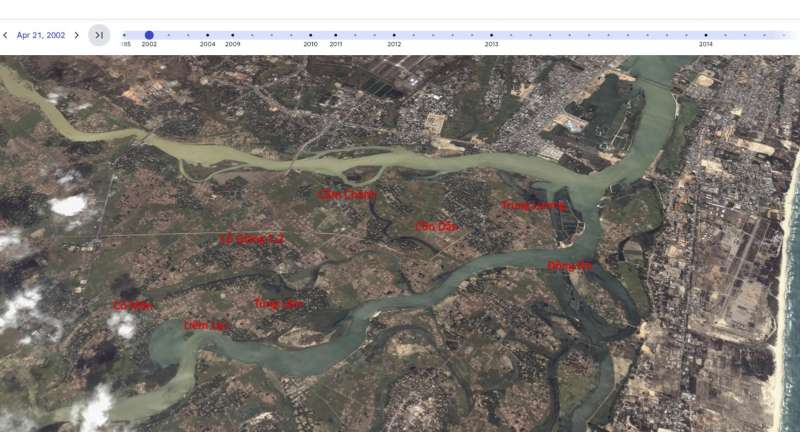Pick the 2011 timeline dot

336,35
